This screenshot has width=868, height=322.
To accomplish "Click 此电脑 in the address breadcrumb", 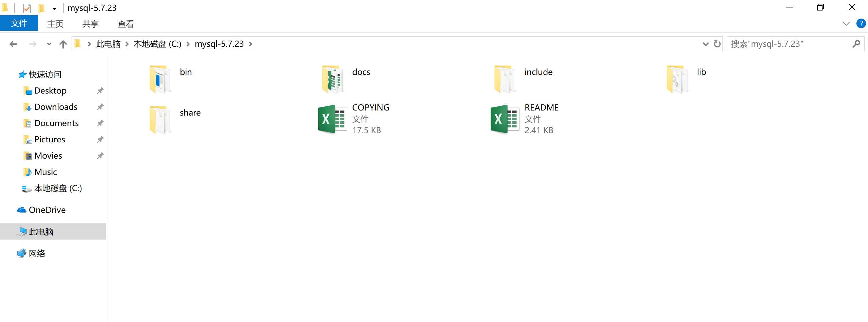I will 108,44.
